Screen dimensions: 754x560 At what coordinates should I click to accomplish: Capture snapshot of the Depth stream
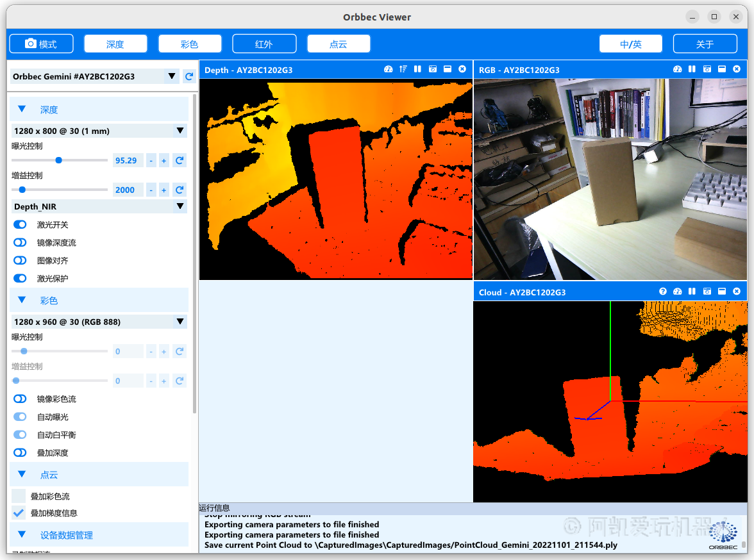point(433,69)
